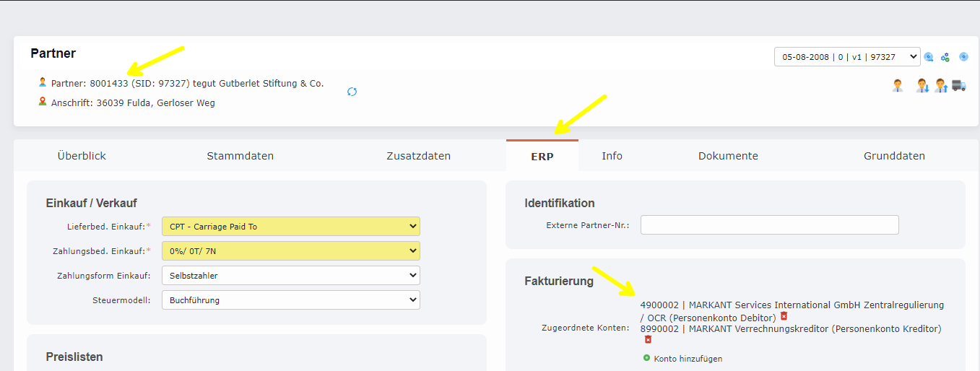Viewport: 980px width, 371px height.
Task: Open the Dokumente tab
Action: pyautogui.click(x=728, y=156)
